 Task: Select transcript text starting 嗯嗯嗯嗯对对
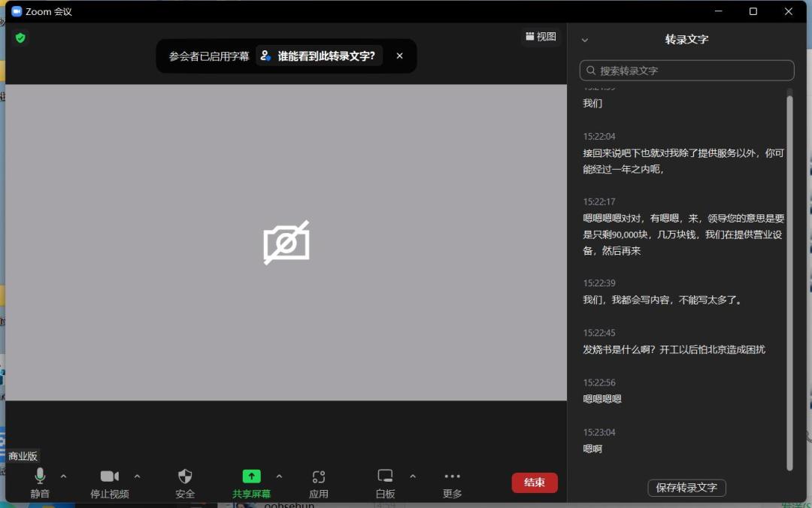point(683,234)
